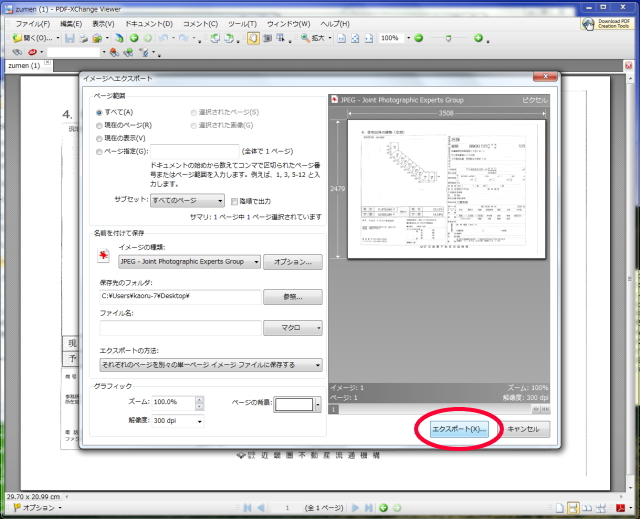640x519 pixels.
Task: Open the 解像度 300 dpi dropdown
Action: (x=176, y=421)
